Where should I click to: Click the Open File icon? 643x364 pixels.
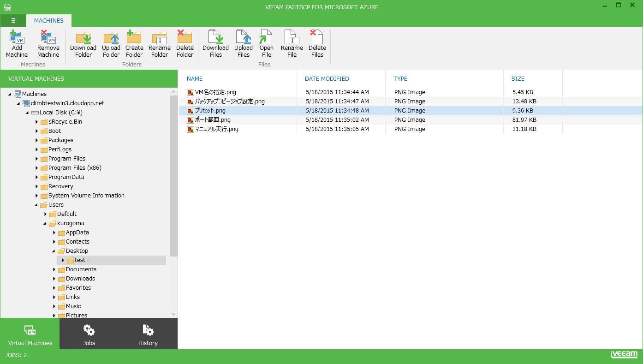coord(266,37)
